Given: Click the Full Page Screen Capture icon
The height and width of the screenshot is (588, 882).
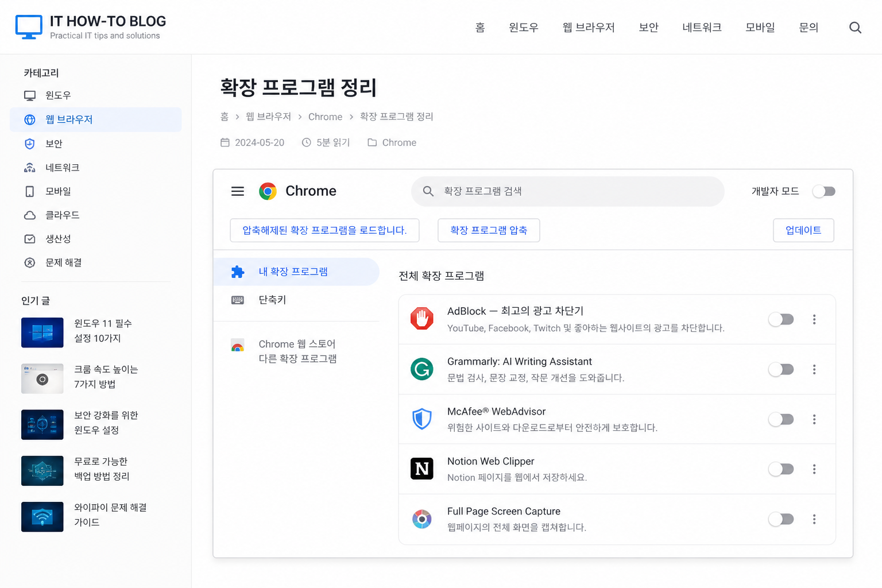Looking at the screenshot, I should click(x=422, y=519).
